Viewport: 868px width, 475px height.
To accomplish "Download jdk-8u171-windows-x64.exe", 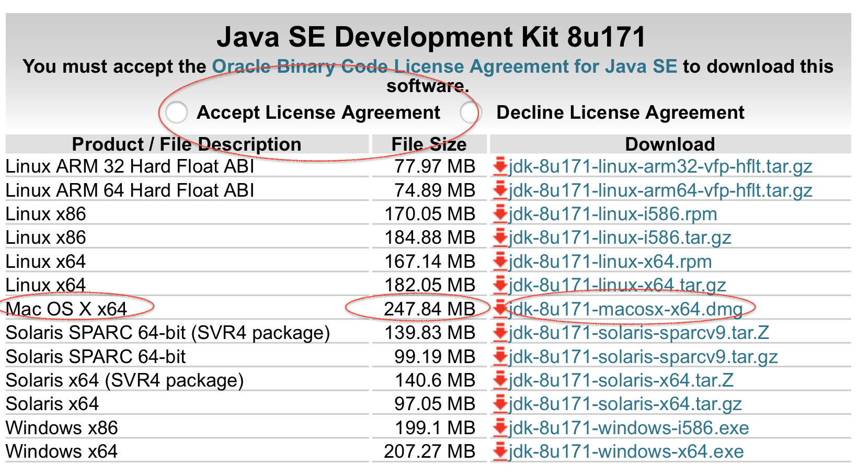I will click(x=626, y=451).
